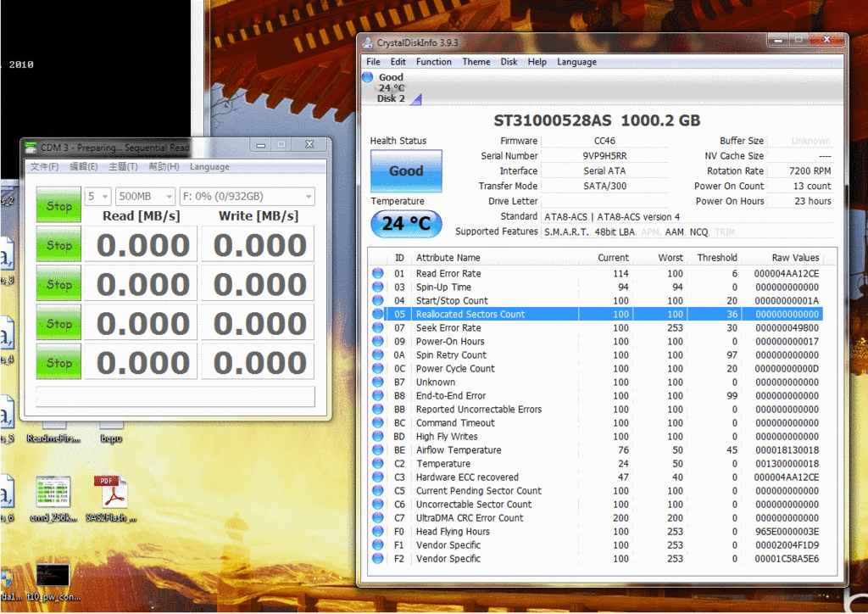Open the drive selector showing F: 0%
This screenshot has height=614, width=868.
[247, 197]
